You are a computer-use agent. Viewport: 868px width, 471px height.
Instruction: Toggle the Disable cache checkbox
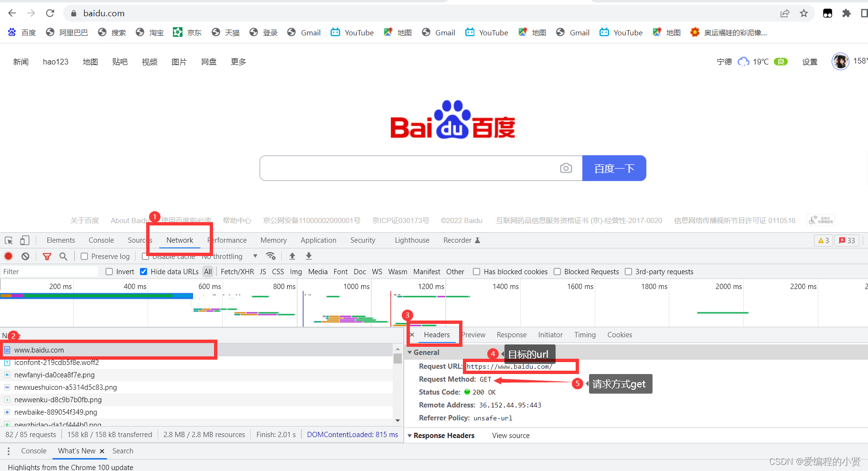click(x=145, y=257)
